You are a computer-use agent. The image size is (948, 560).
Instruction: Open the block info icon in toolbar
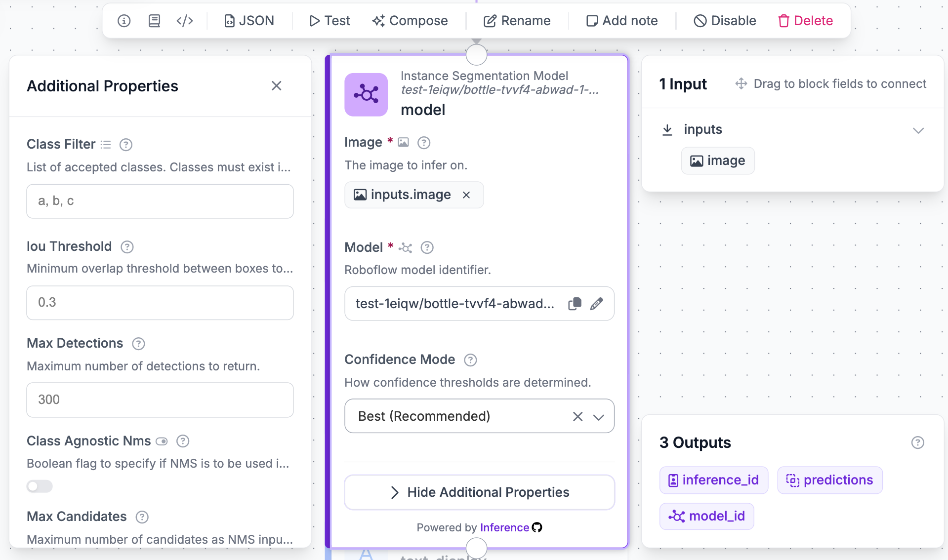coord(124,21)
